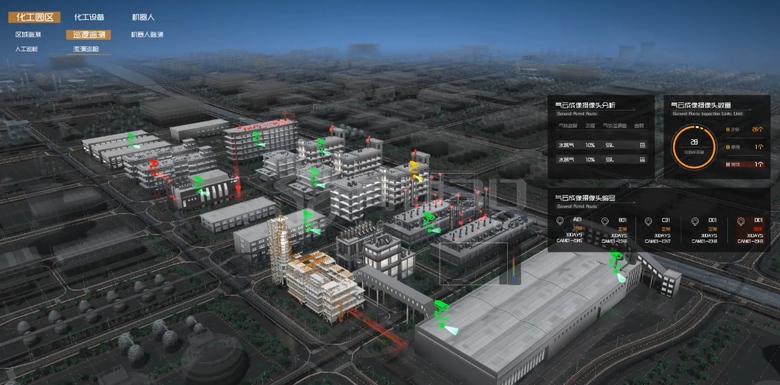Choose the underlined inspection option below 巡逻监测
This screenshot has height=385, width=780.
pyautogui.click(x=86, y=49)
